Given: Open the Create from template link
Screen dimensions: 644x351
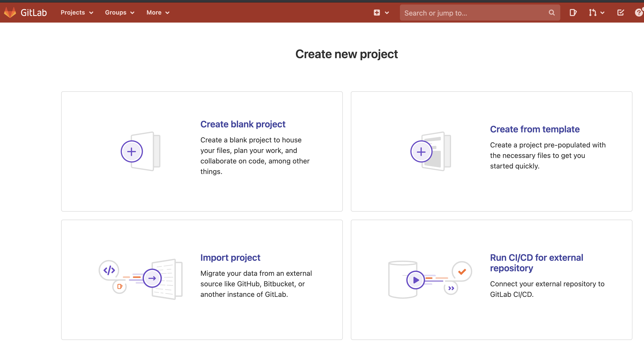Looking at the screenshot, I should (534, 129).
